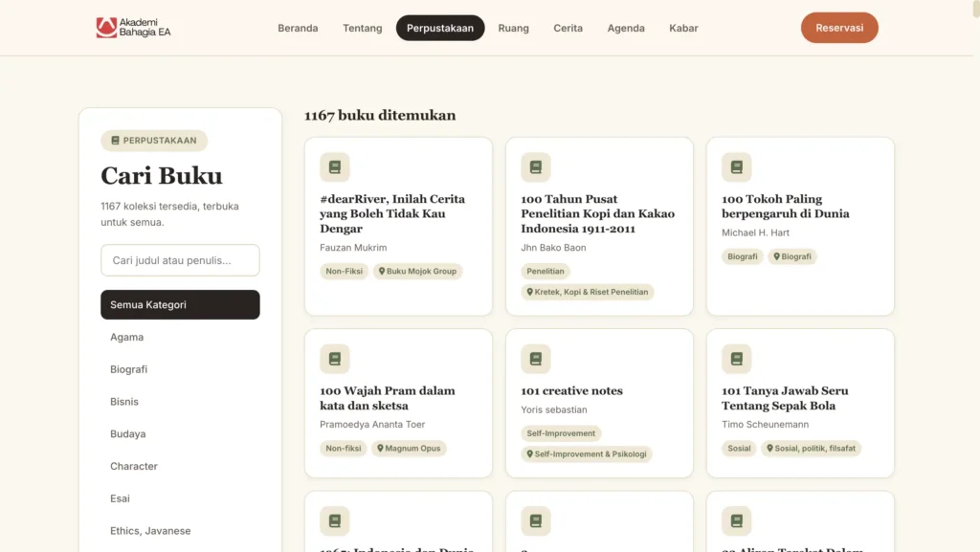Open the #dearRiver book title
This screenshot has height=552, width=980.
coord(392,213)
